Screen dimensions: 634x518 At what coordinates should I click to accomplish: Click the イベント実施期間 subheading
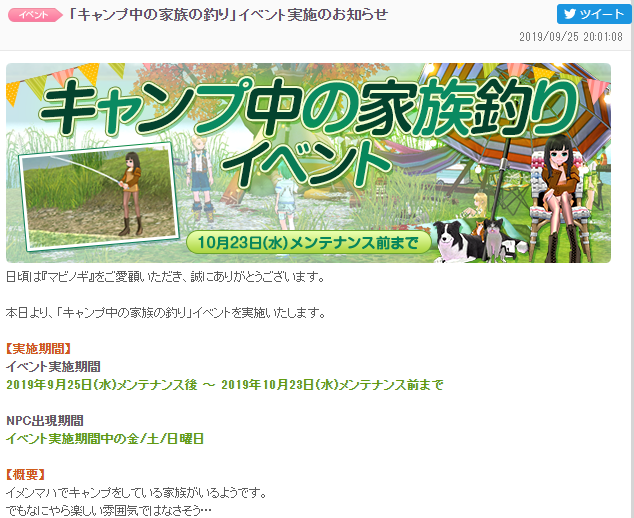click(53, 367)
